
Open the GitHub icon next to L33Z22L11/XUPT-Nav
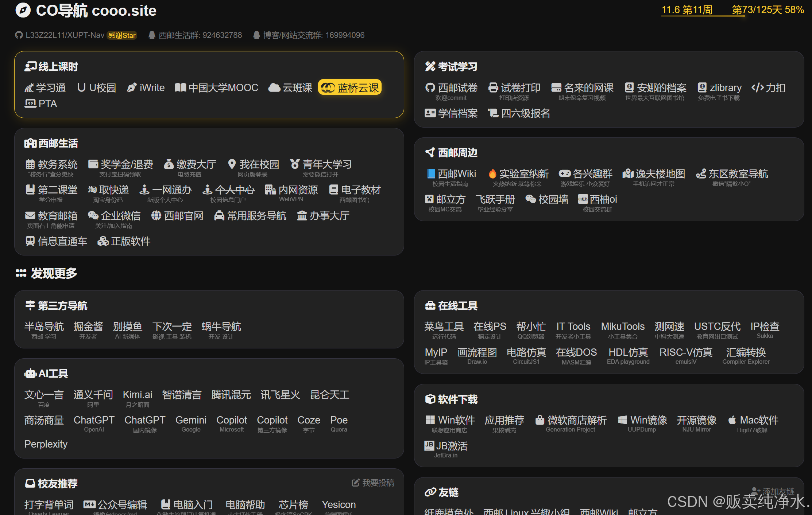point(19,35)
